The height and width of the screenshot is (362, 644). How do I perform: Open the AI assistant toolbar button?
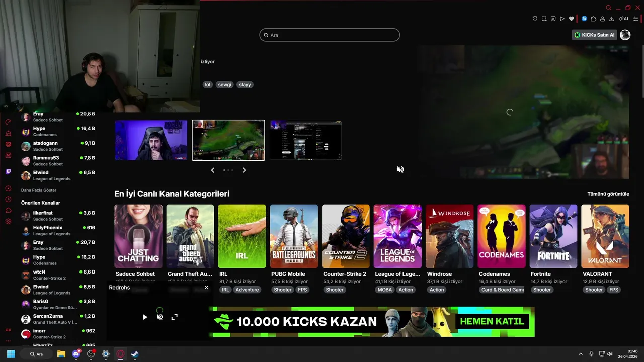coord(623,19)
